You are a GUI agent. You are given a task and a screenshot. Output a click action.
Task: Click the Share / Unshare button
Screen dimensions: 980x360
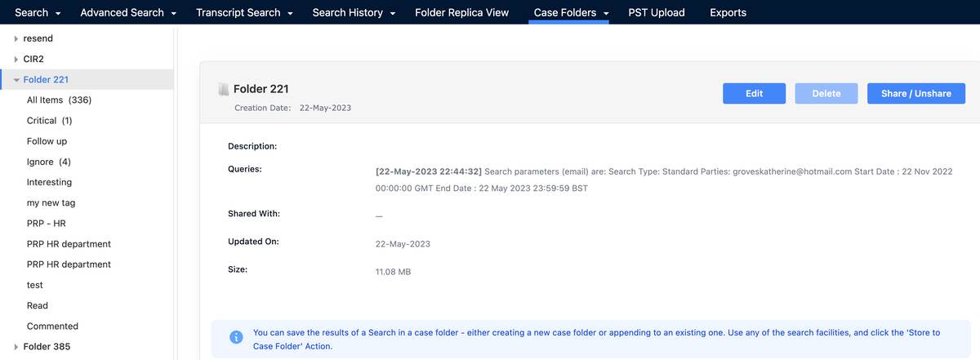point(915,94)
